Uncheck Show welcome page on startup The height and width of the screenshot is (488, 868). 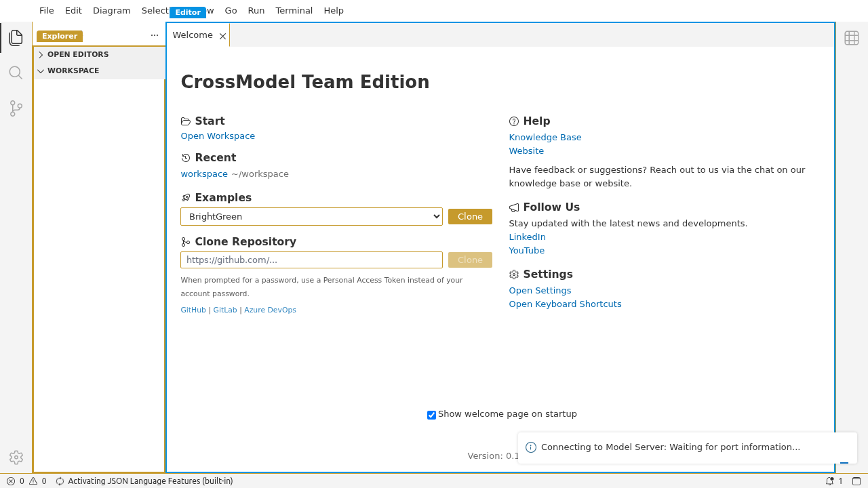[431, 415]
